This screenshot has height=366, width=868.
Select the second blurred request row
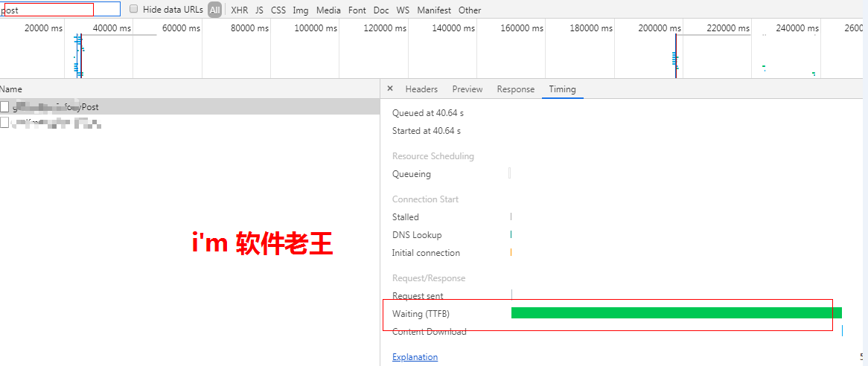pos(190,123)
